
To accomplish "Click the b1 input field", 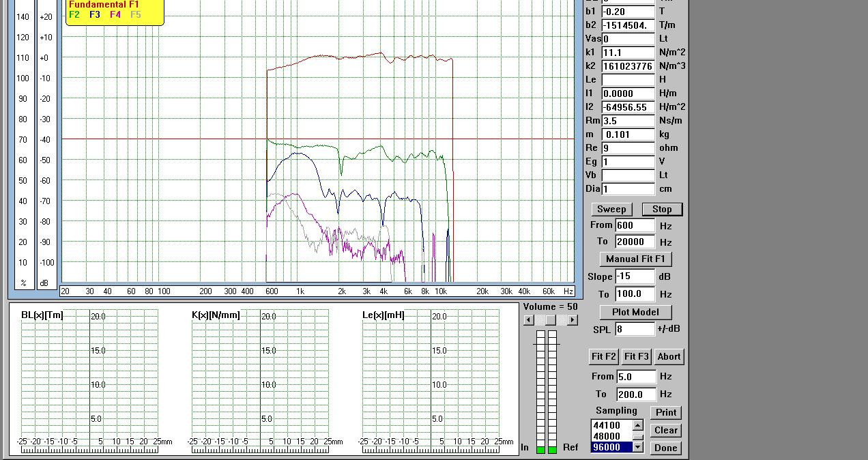I will [x=628, y=12].
